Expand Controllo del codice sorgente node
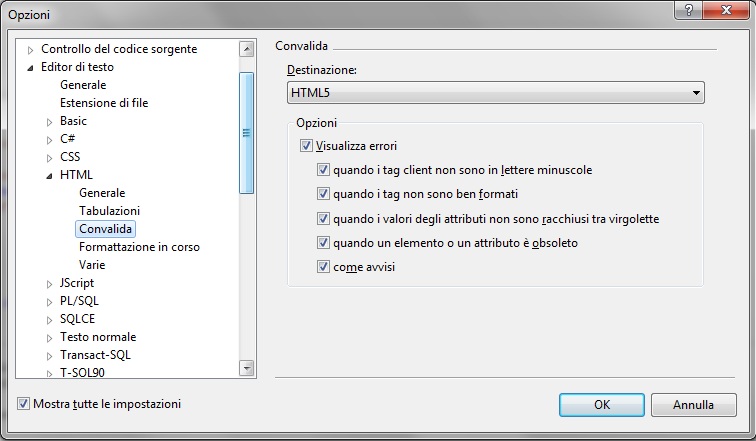Image resolution: width=756 pixels, height=441 pixels. pyautogui.click(x=30, y=50)
